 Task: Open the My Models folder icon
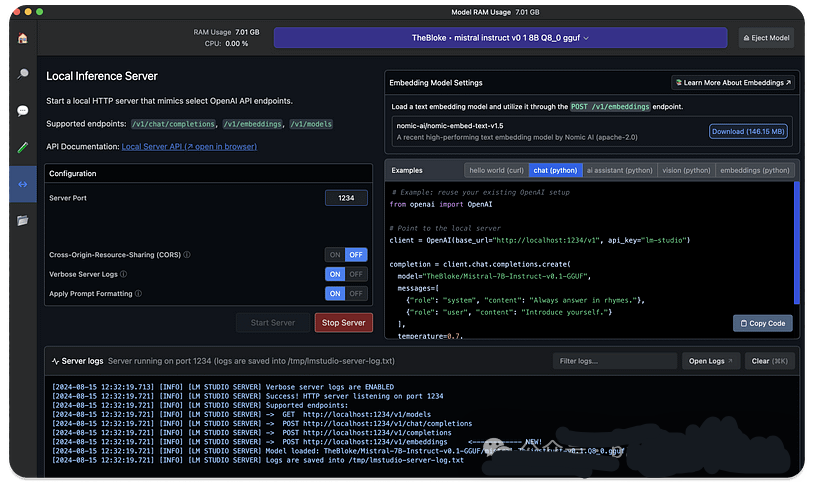coord(23,221)
